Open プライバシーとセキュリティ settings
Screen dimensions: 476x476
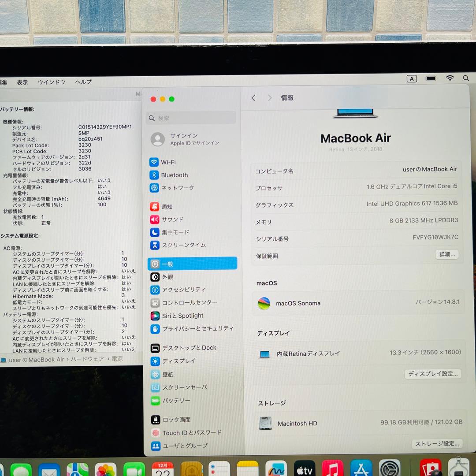pyautogui.click(x=194, y=328)
